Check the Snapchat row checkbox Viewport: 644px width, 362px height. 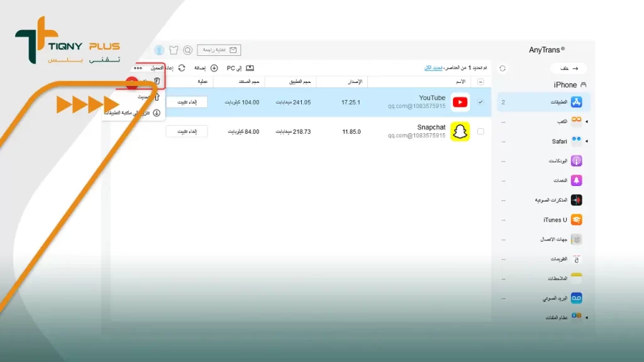[x=480, y=132]
